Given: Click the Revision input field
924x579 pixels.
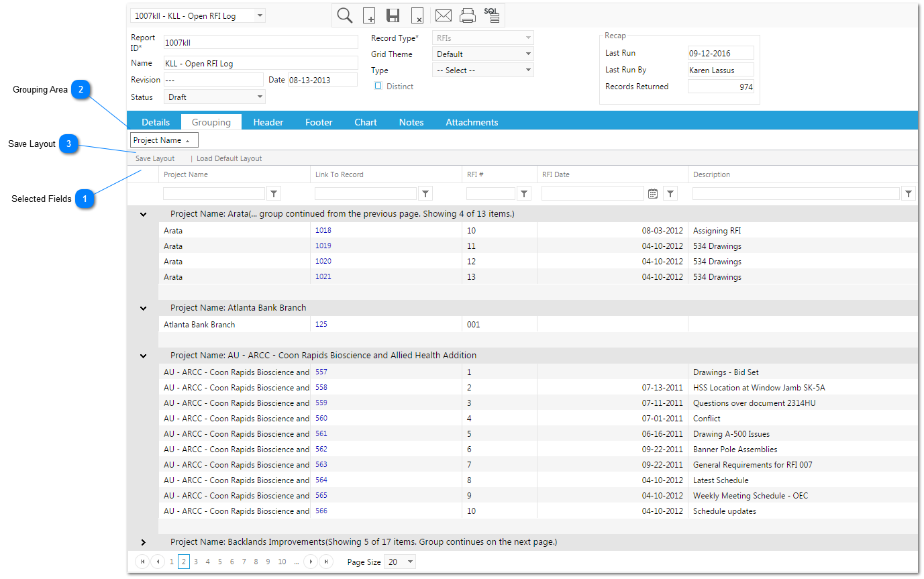Looking at the screenshot, I should 213,80.
